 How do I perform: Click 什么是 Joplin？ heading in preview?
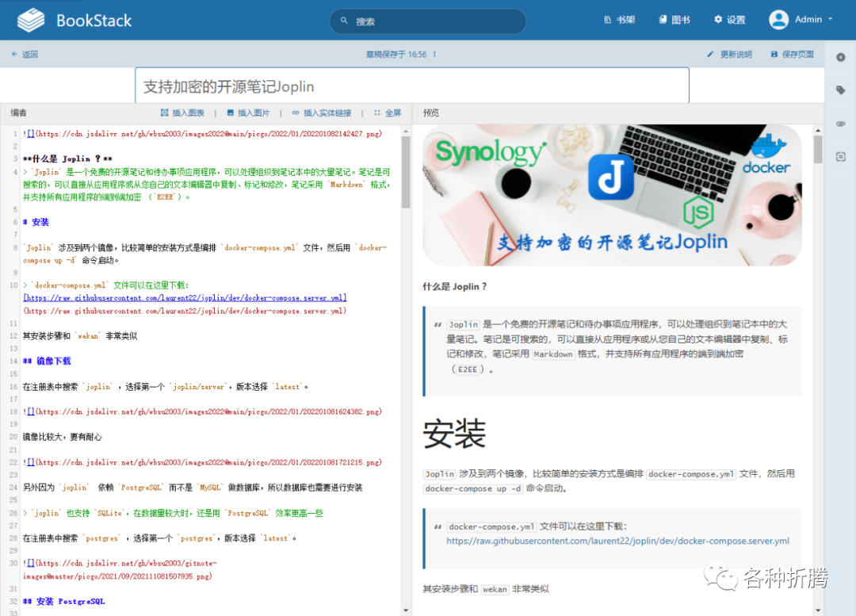pos(455,286)
